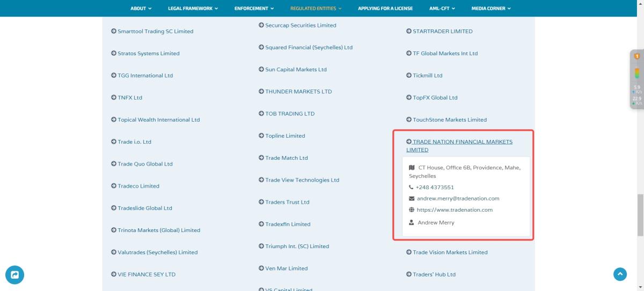The image size is (644, 291).
Task: Select the contact name Andrew Merry
Action: (x=436, y=223)
